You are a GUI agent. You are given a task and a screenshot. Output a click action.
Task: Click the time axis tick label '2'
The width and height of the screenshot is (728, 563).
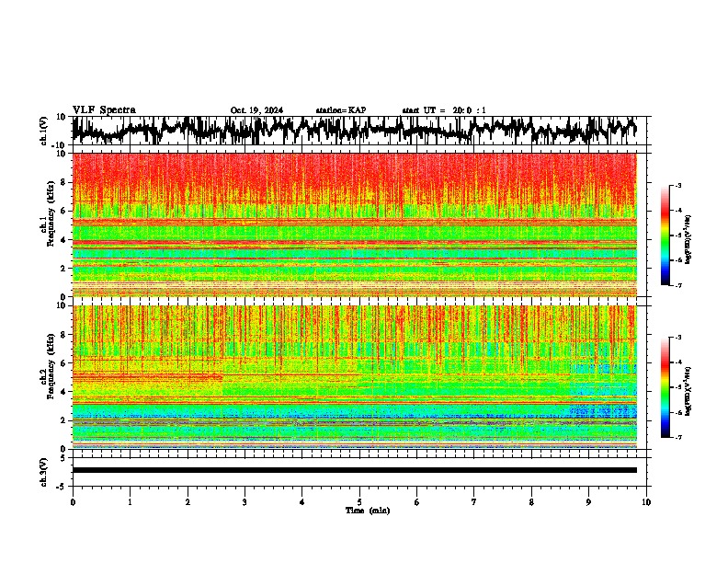pos(188,502)
